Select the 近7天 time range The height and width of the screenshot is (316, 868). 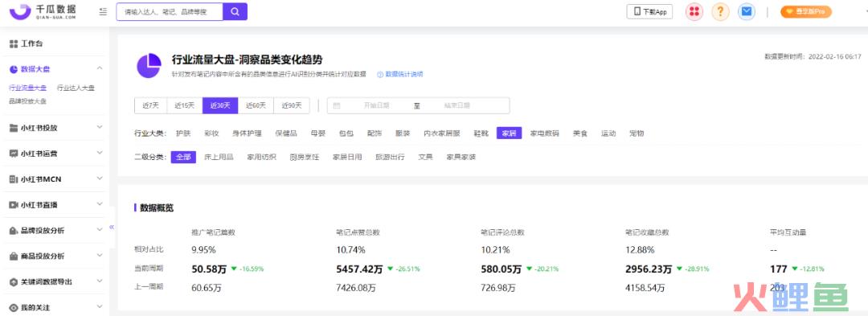pos(150,105)
